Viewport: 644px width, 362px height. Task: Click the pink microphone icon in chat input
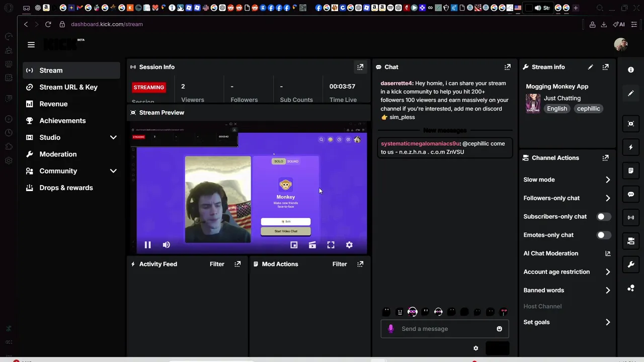tap(391, 329)
